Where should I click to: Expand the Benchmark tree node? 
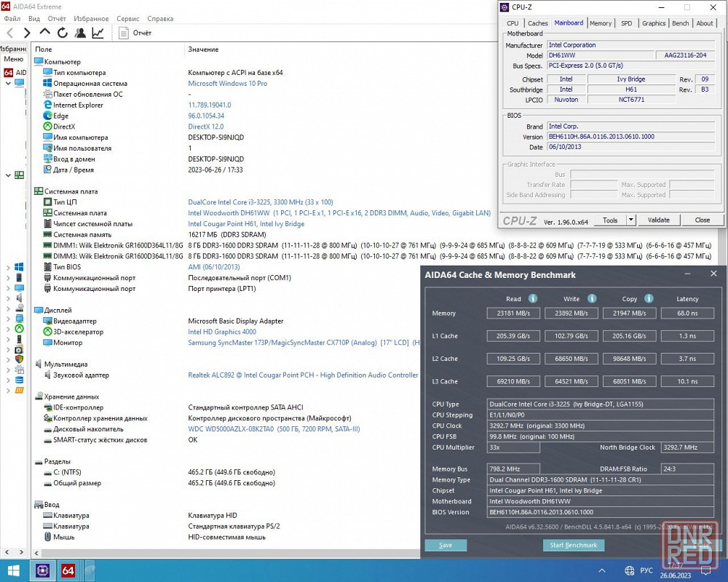[x=8, y=390]
